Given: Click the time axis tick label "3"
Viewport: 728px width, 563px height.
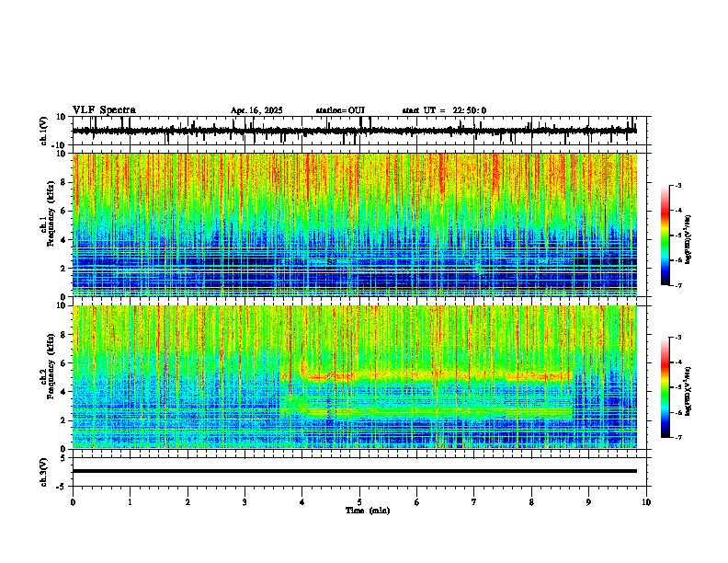Looking at the screenshot, I should [245, 502].
